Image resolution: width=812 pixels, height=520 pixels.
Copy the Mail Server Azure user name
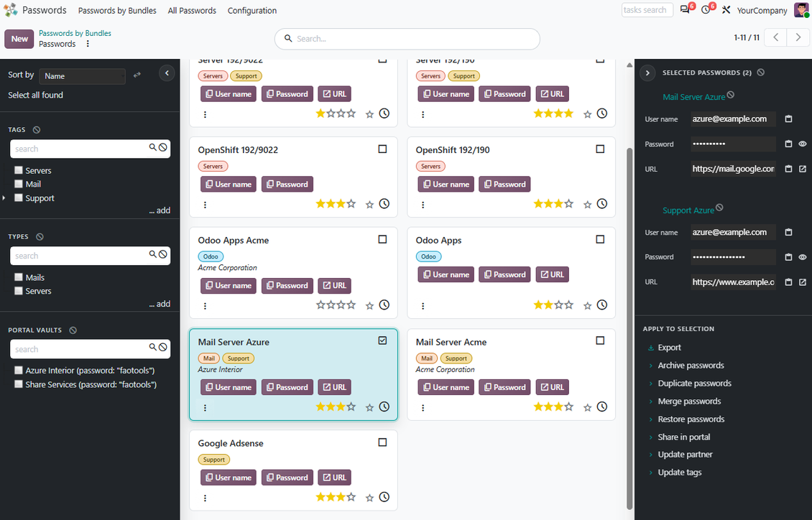click(789, 119)
